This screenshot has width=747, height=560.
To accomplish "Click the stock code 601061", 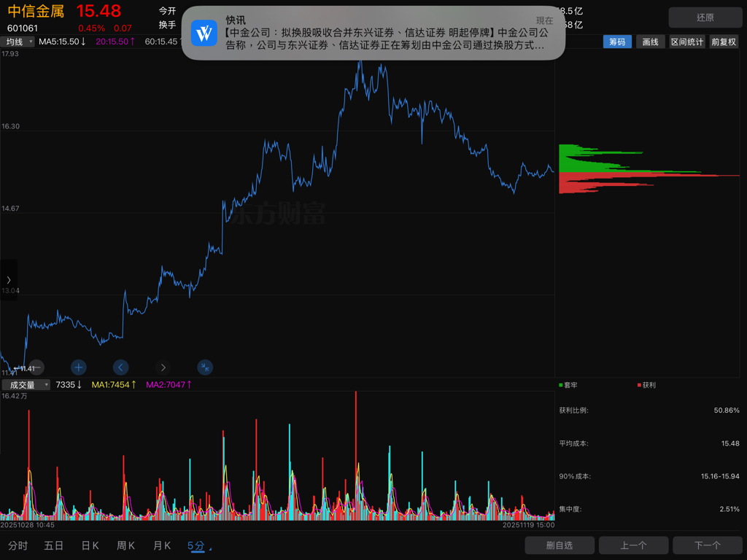I will pyautogui.click(x=23, y=28).
